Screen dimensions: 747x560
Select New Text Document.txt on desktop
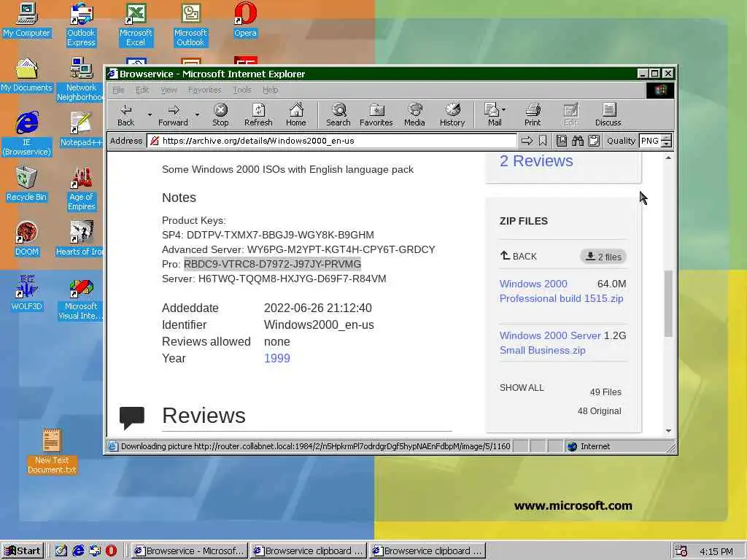pyautogui.click(x=52, y=451)
